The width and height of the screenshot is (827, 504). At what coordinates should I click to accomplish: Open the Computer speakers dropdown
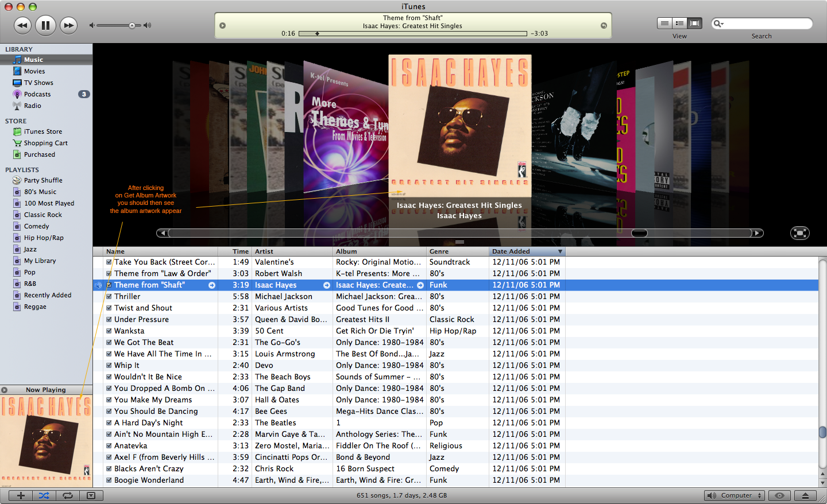tap(735, 495)
